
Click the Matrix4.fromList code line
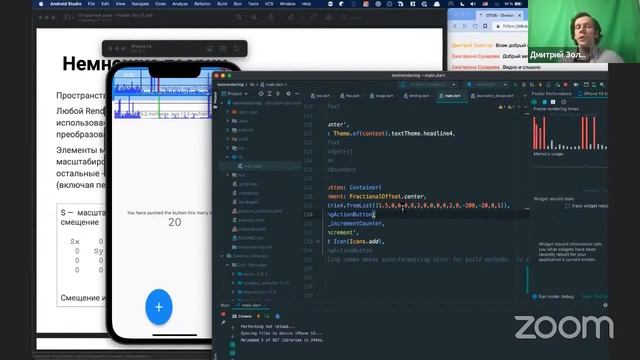tap(419, 205)
